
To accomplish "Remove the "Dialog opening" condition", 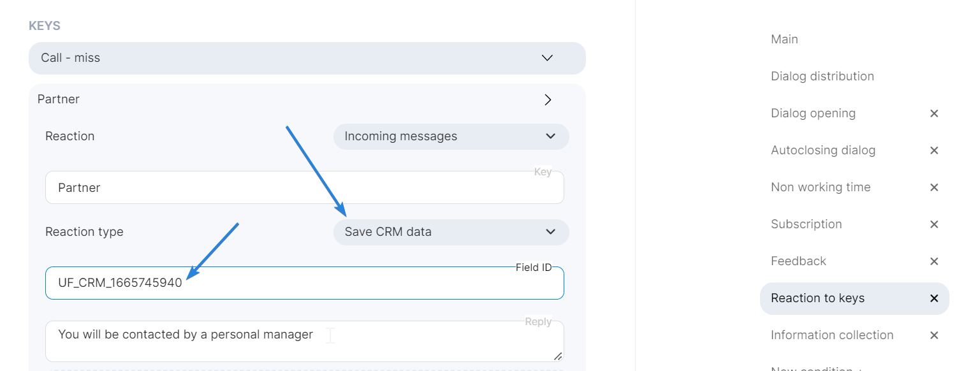I will pyautogui.click(x=933, y=113).
